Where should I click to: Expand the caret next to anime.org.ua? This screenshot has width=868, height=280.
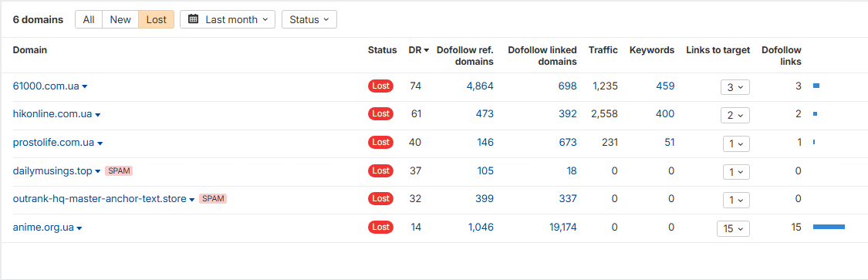point(79,228)
